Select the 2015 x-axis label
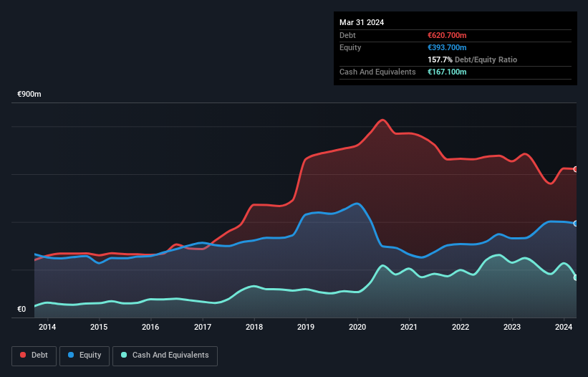588x377 pixels. pyautogui.click(x=99, y=327)
